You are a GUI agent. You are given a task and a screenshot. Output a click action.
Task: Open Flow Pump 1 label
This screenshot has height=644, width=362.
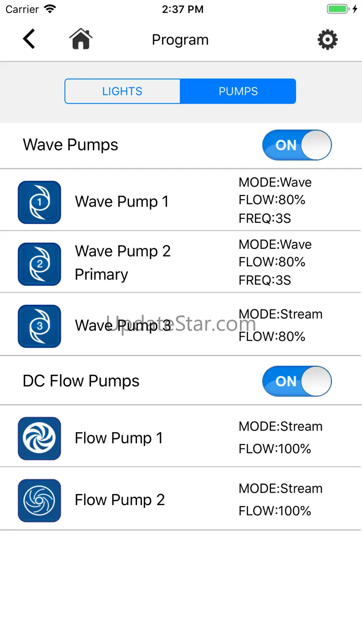tap(119, 438)
